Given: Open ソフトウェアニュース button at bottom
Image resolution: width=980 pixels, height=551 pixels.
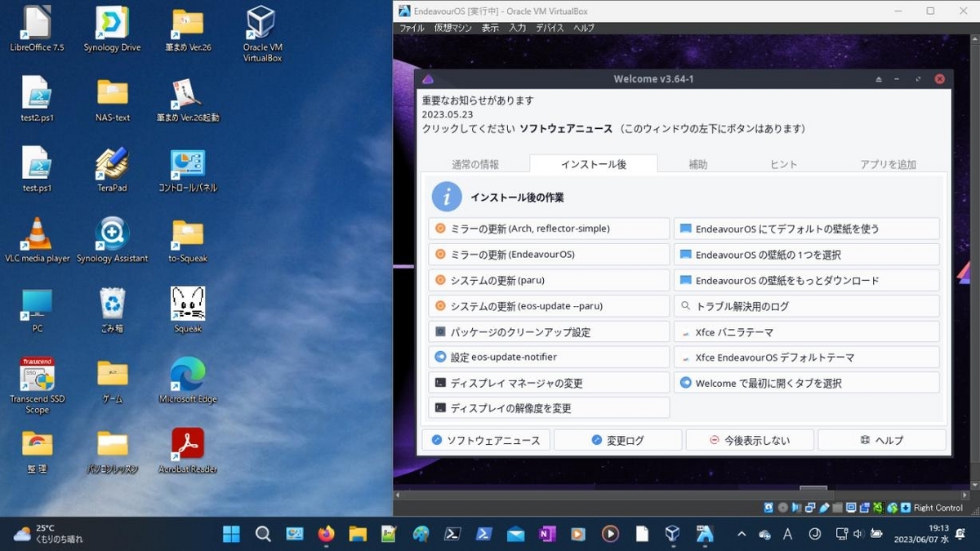Looking at the screenshot, I should (x=486, y=440).
